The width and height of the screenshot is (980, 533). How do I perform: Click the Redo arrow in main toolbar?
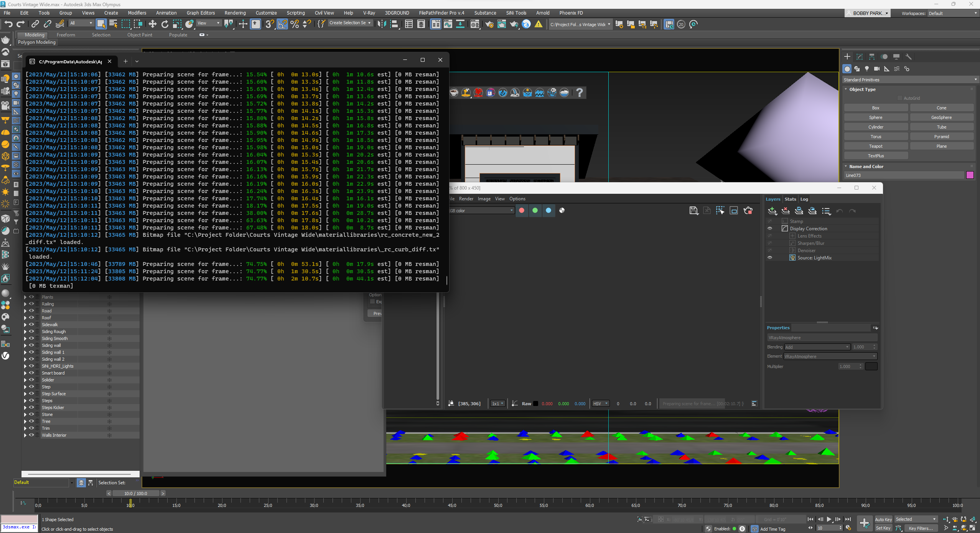point(21,24)
